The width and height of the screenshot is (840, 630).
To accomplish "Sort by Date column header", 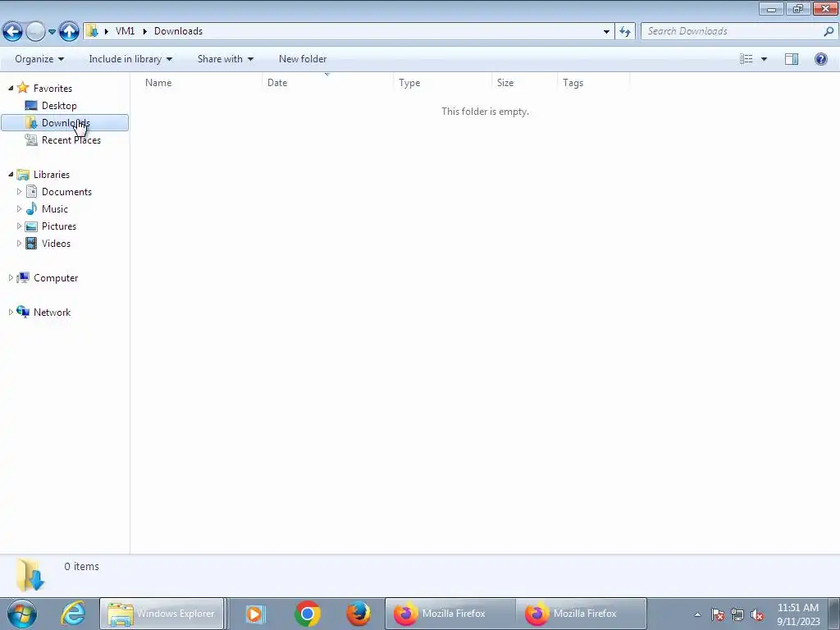I will point(328,83).
